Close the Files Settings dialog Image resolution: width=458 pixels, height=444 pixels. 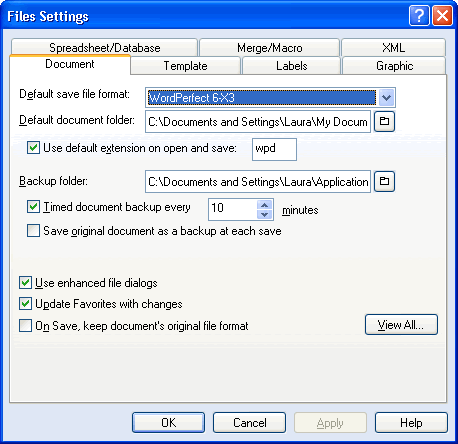442,16
